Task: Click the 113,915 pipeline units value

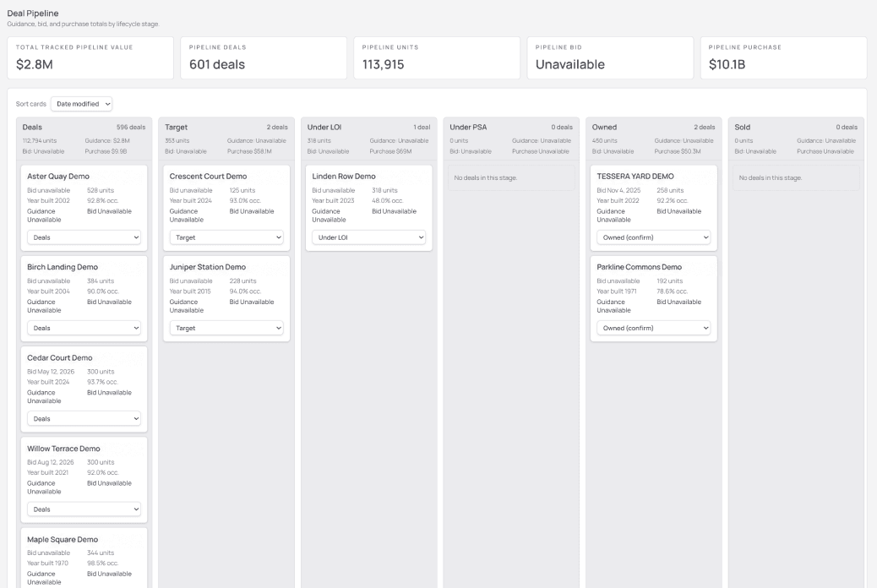Action: tap(383, 64)
